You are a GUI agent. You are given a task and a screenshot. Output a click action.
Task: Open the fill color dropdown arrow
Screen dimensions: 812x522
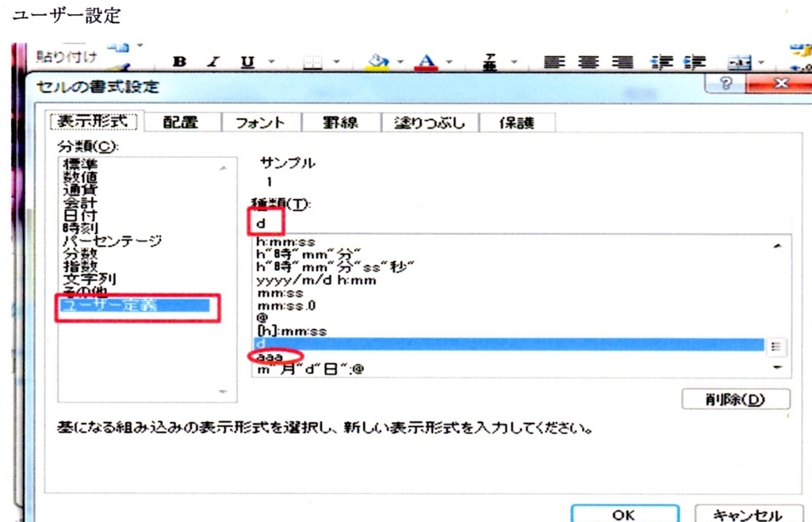click(400, 60)
